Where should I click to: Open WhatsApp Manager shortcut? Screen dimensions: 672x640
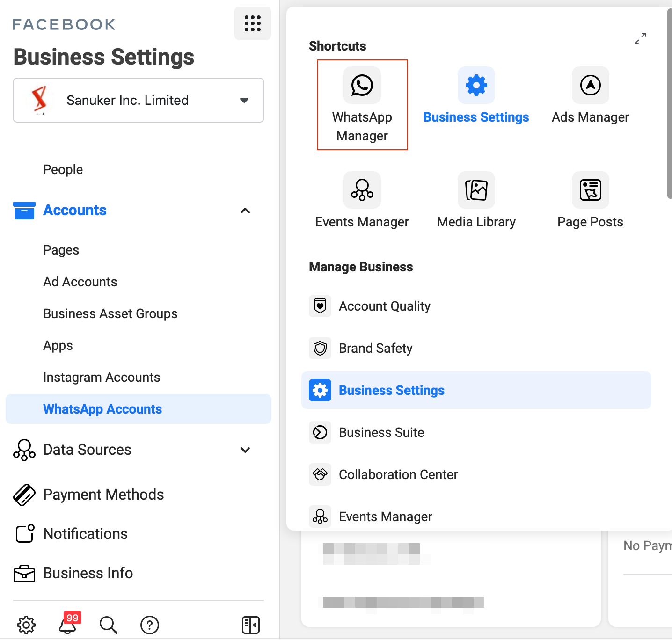(x=362, y=105)
